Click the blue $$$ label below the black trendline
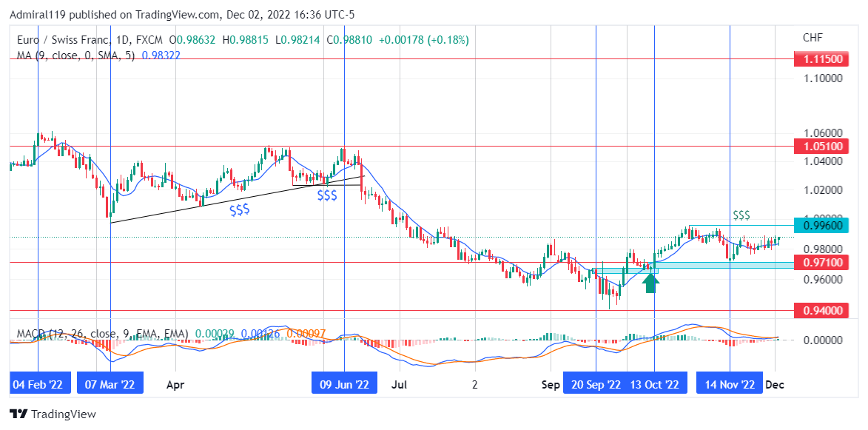The width and height of the screenshot is (868, 430). point(240,210)
